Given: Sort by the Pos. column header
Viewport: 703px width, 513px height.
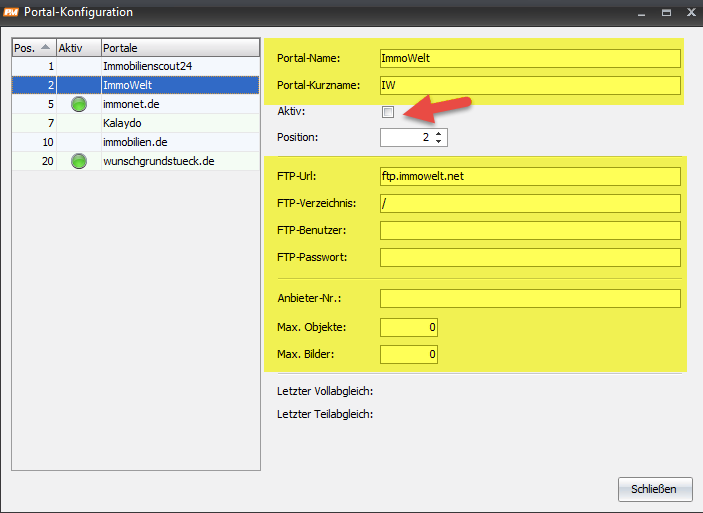Looking at the screenshot, I should pyautogui.click(x=34, y=48).
